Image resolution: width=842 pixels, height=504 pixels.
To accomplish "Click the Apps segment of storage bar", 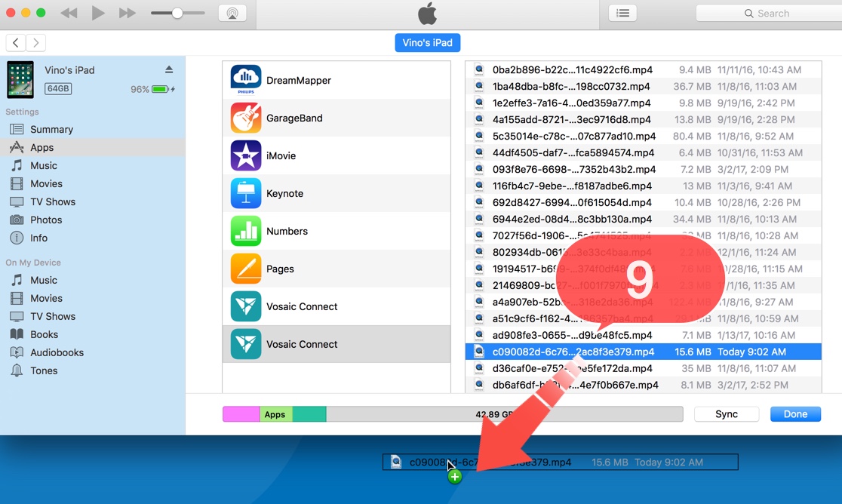I will pos(275,414).
